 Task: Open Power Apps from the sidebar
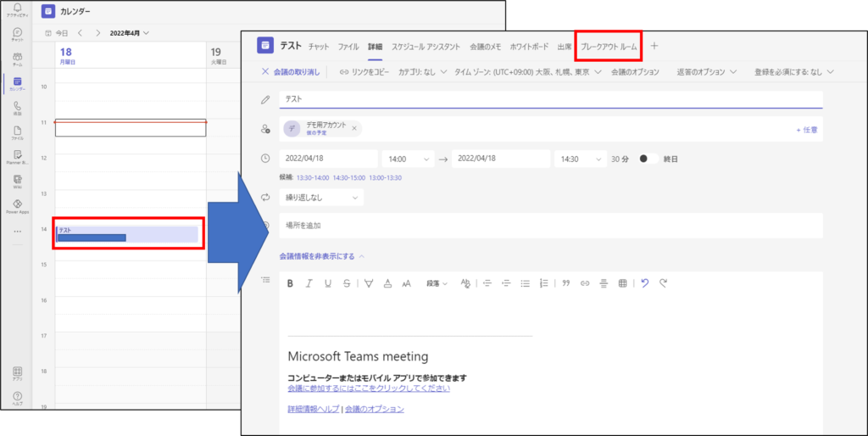(x=17, y=206)
